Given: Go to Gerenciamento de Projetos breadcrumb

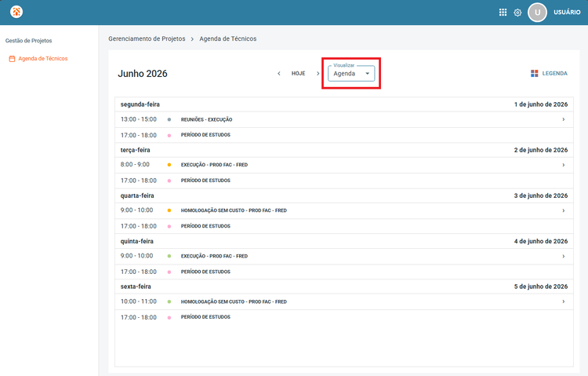Looking at the screenshot, I should 147,38.
